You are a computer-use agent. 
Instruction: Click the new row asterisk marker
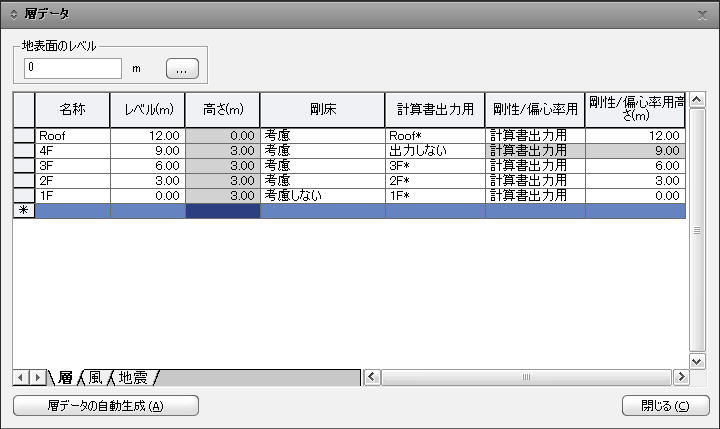click(x=23, y=211)
